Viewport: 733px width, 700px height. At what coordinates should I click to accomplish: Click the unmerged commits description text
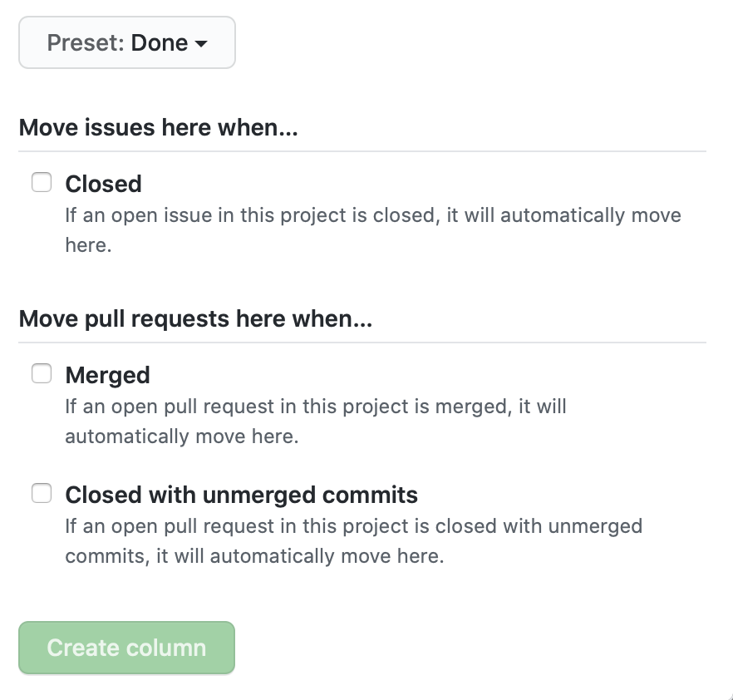tap(353, 541)
